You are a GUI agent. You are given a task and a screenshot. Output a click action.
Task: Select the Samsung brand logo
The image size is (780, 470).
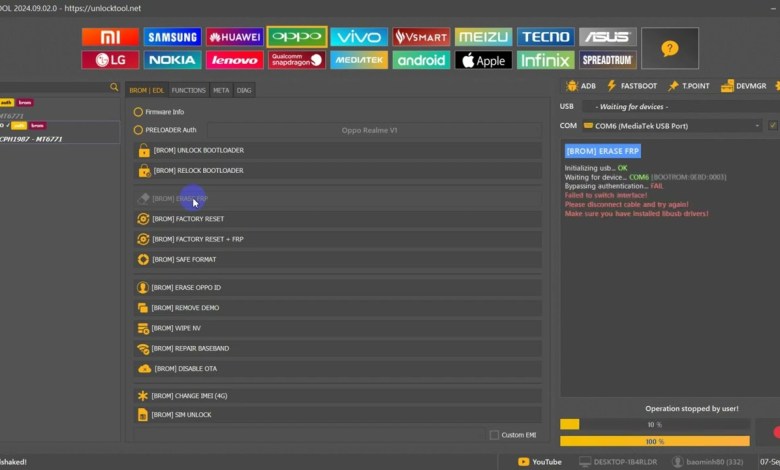click(173, 37)
